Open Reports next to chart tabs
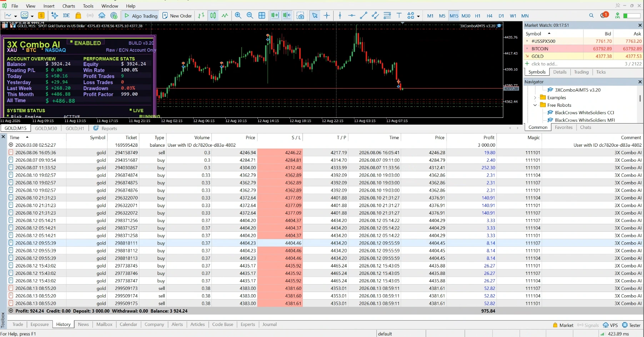Viewport: 644px width, 337px height. [105, 128]
